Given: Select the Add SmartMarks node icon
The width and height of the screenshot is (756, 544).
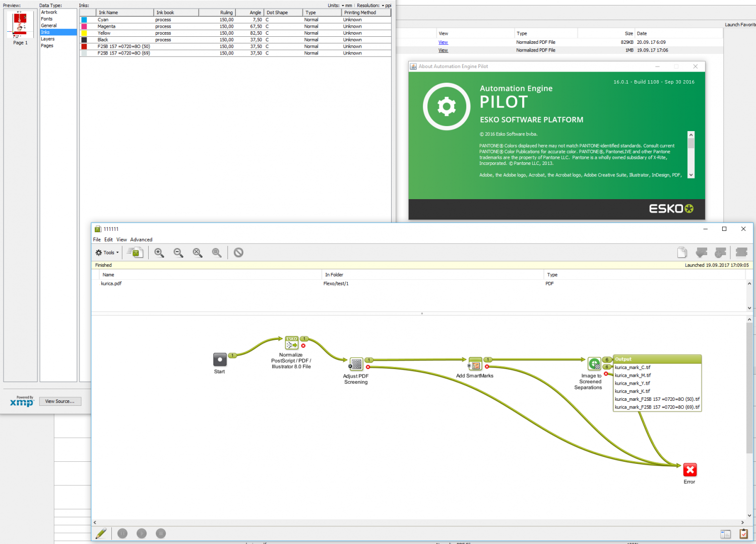Looking at the screenshot, I should [x=475, y=365].
